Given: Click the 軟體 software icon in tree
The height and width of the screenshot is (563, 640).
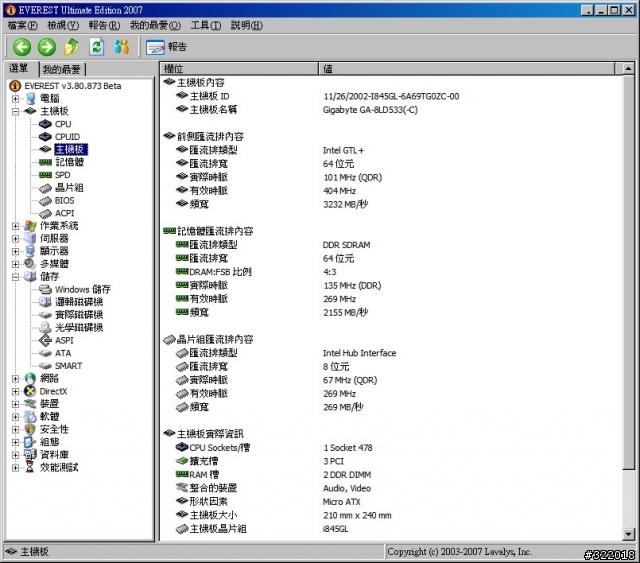Looking at the screenshot, I should coord(30,417).
